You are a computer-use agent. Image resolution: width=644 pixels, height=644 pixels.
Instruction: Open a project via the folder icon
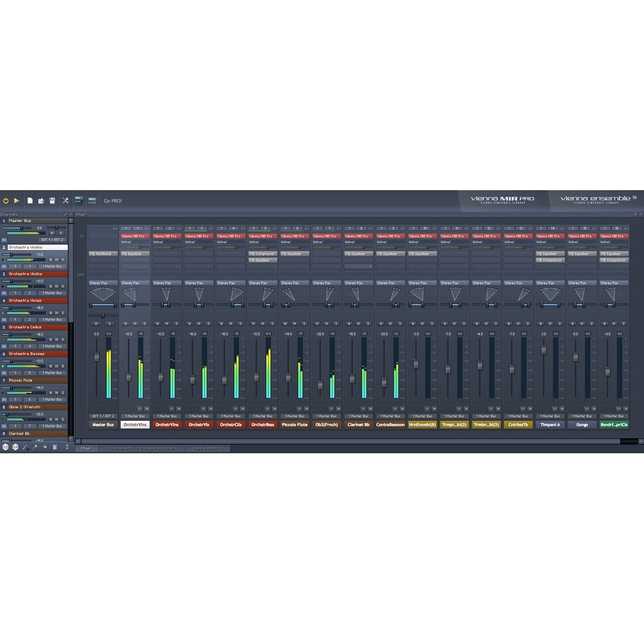point(41,200)
